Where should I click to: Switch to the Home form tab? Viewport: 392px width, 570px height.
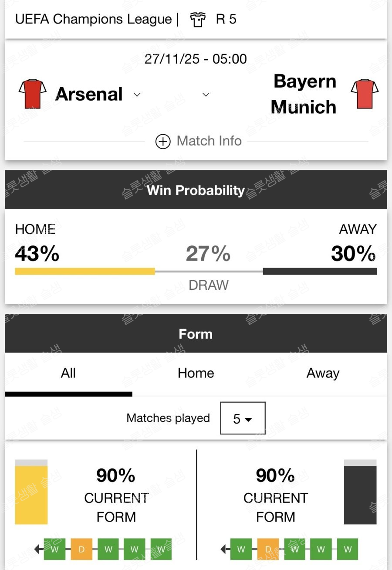tap(196, 373)
